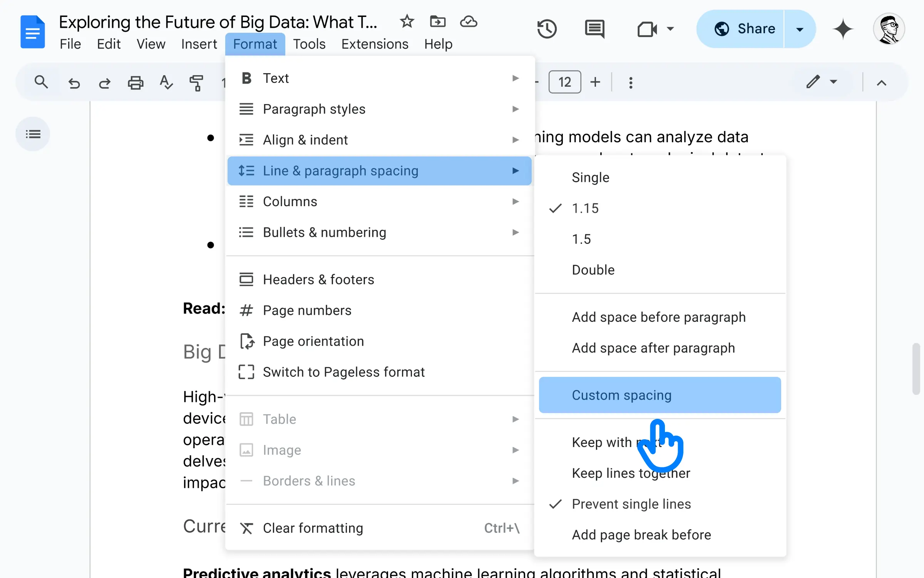Expand the Paragraph styles submenu
Viewport: 924px width, 578px height.
pos(380,109)
